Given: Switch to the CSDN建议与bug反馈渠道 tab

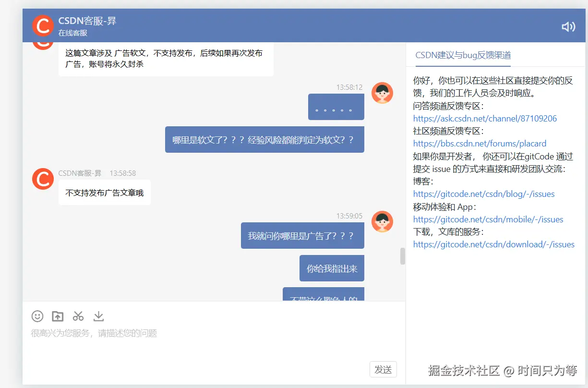Looking at the screenshot, I should [x=463, y=55].
